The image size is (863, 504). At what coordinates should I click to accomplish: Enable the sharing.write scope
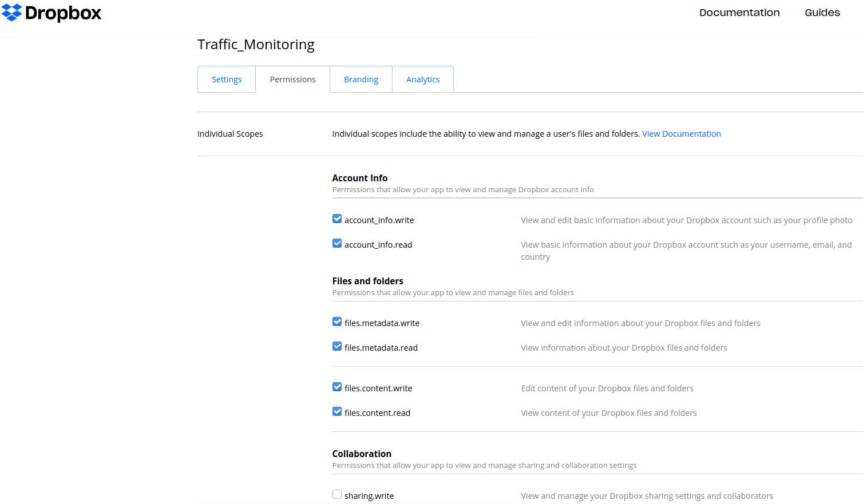[337, 495]
